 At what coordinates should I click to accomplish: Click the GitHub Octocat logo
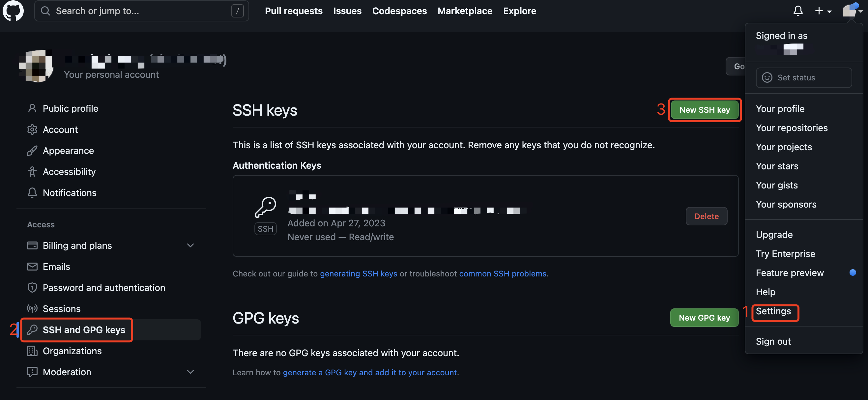[x=13, y=11]
